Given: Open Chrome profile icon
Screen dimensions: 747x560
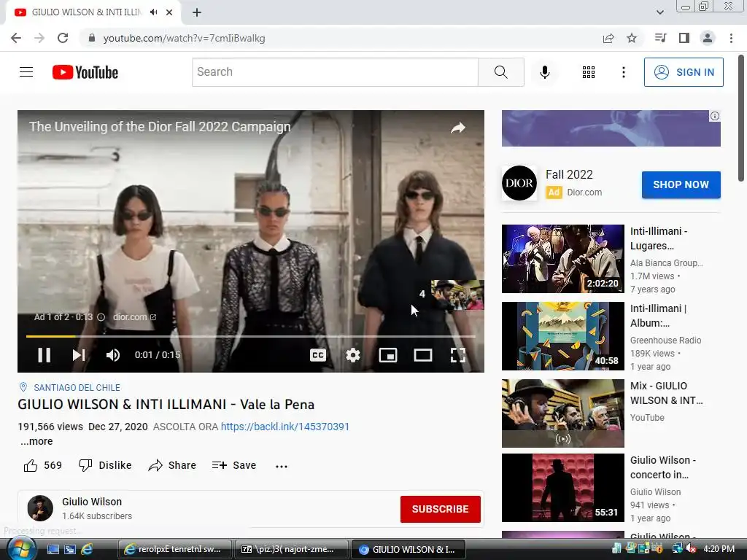Looking at the screenshot, I should pyautogui.click(x=708, y=38).
